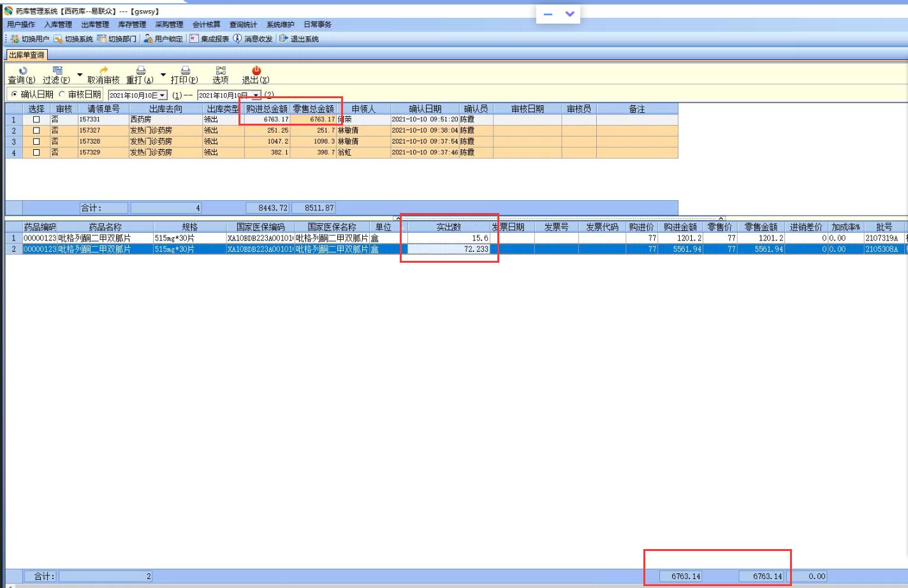
Task: Open the 入库管理 menu
Action: (58, 25)
